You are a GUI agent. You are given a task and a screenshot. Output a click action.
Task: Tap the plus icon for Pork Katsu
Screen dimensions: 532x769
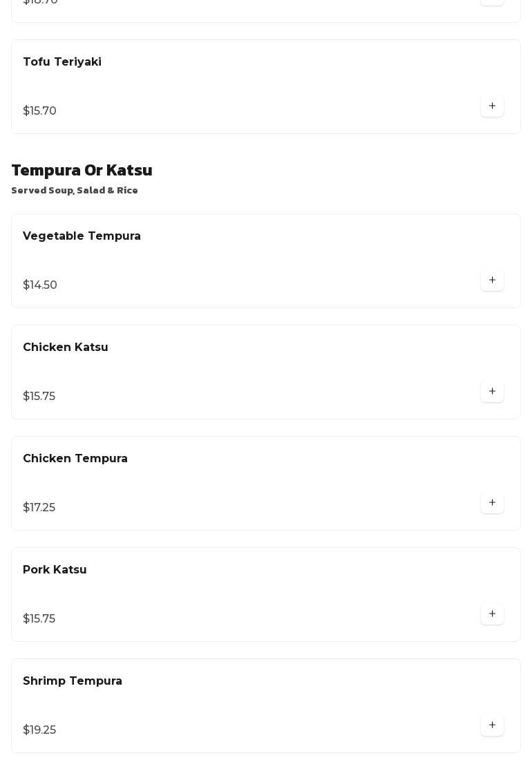click(492, 614)
